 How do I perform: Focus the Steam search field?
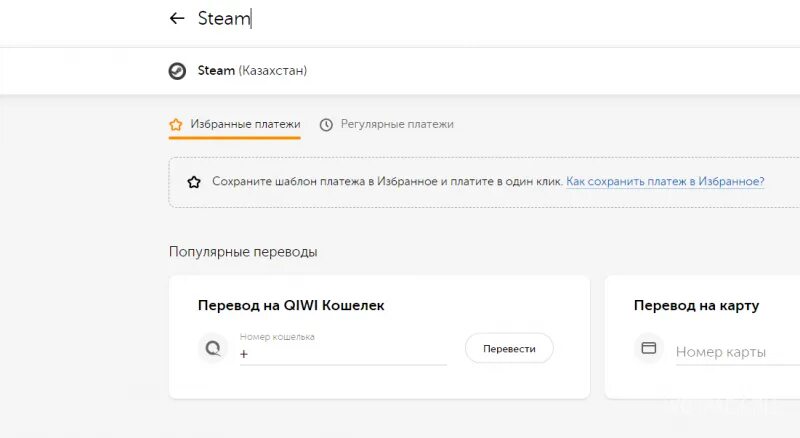click(400, 18)
